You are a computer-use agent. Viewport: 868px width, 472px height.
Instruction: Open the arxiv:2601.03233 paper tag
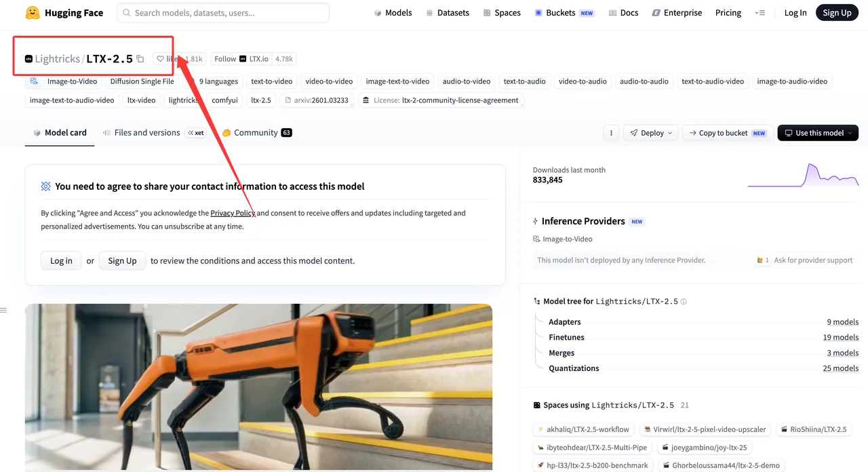(317, 100)
